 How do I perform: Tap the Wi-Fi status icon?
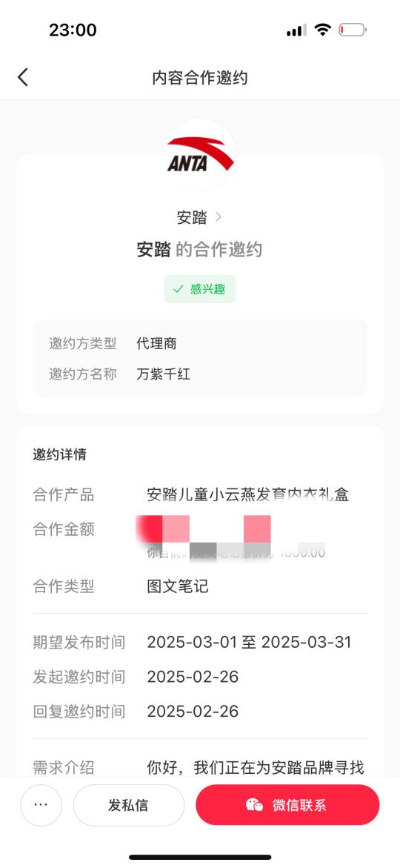[322, 30]
